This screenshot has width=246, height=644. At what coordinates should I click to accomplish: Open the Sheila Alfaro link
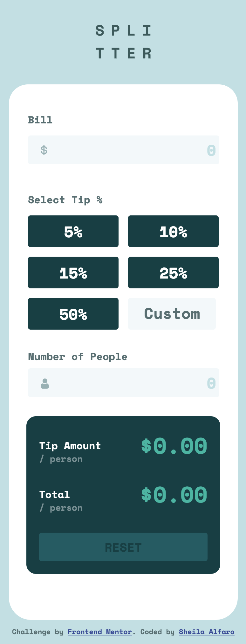(x=207, y=632)
